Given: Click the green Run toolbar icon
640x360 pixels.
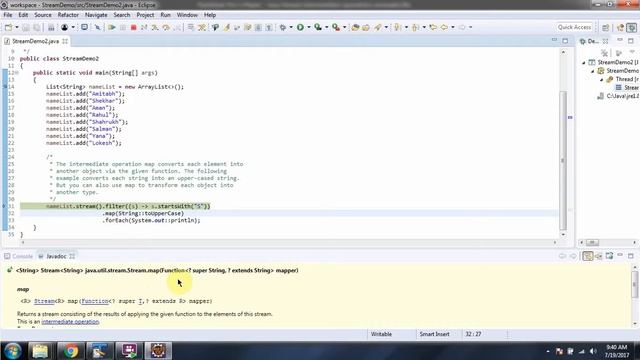Looking at the screenshot, I should (300, 27).
